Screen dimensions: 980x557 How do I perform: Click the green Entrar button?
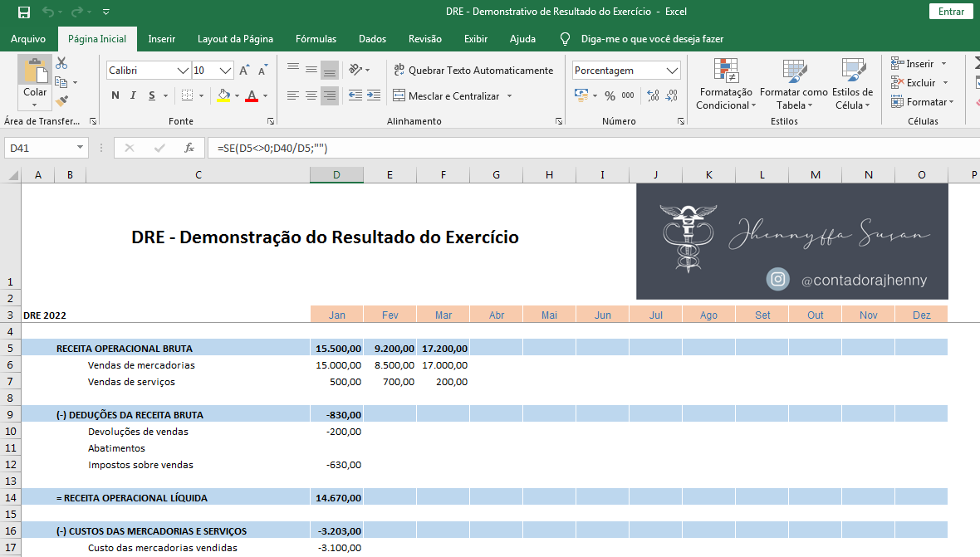[x=950, y=12]
